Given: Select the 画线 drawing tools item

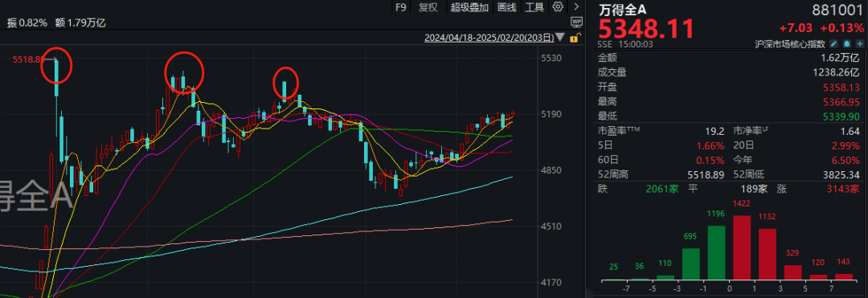Looking at the screenshot, I should pos(506,6).
